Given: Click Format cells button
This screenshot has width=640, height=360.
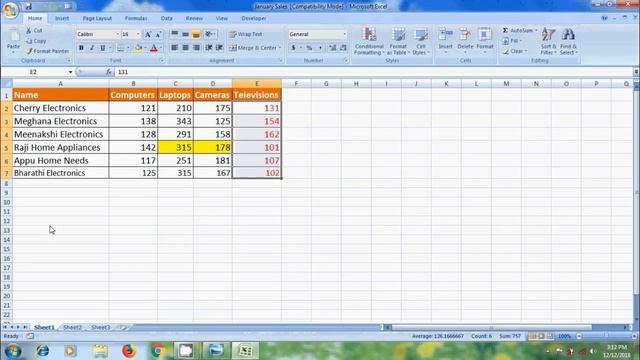Looking at the screenshot, I should [x=484, y=41].
